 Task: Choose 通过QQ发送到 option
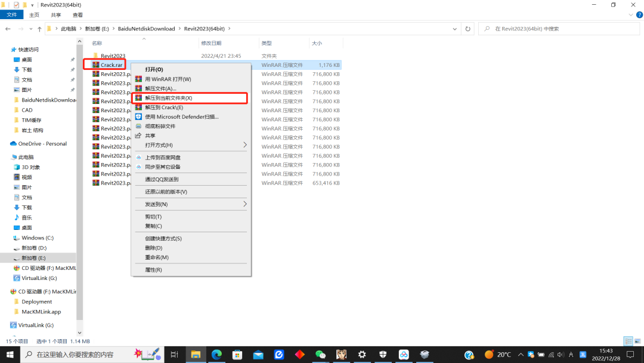tap(191, 179)
